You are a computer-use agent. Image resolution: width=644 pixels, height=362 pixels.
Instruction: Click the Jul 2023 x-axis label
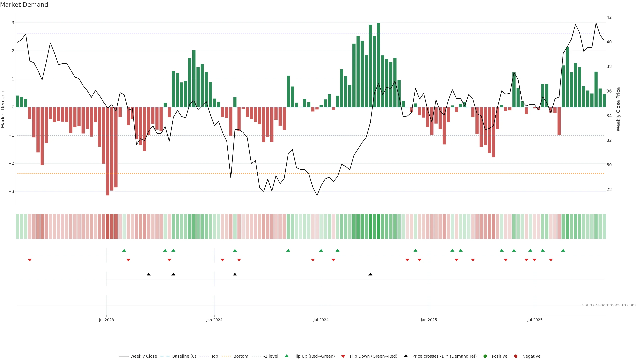(106, 320)
